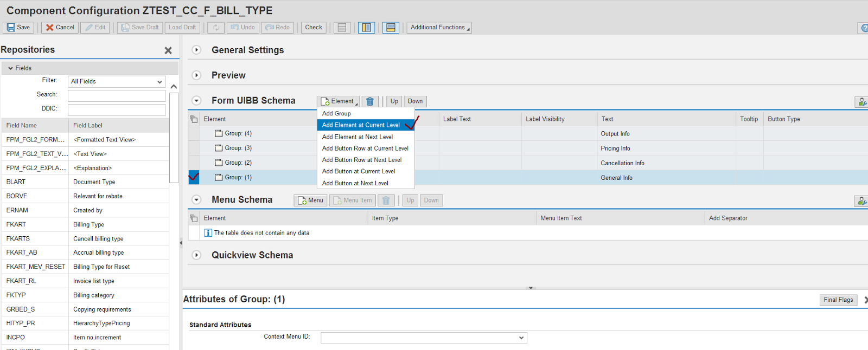The width and height of the screenshot is (868, 350).
Task: Select the row selector for Group: (3)
Action: [194, 148]
